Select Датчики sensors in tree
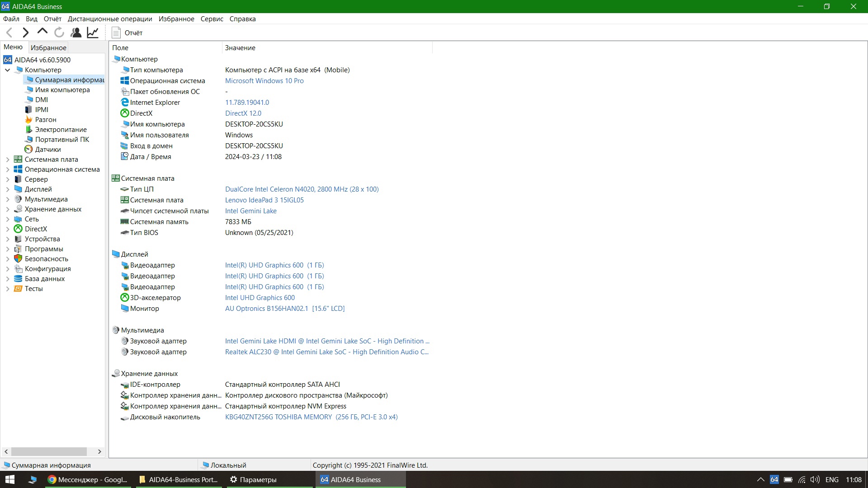This screenshot has height=488, width=868. coord(47,150)
